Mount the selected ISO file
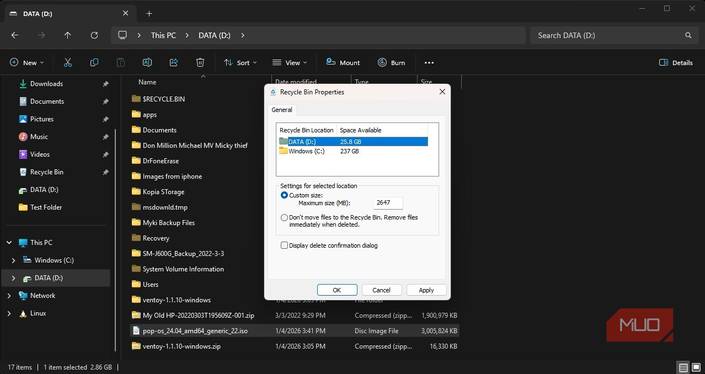 coord(343,63)
